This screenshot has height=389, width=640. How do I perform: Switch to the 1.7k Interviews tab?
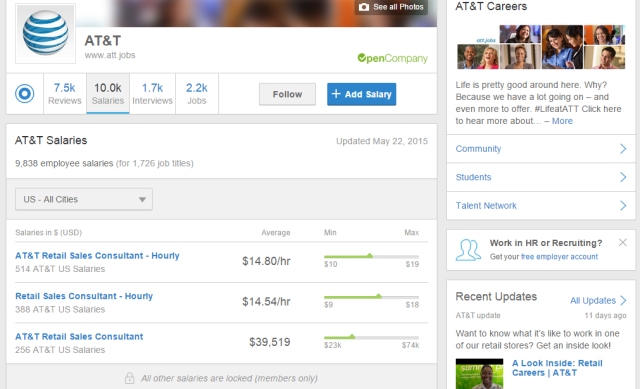(152, 93)
